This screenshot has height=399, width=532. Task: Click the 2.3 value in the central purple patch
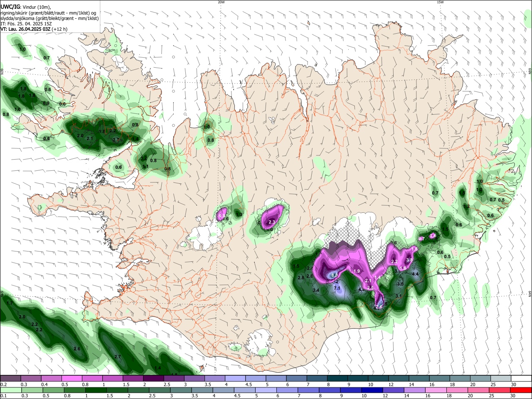[x=272, y=222]
